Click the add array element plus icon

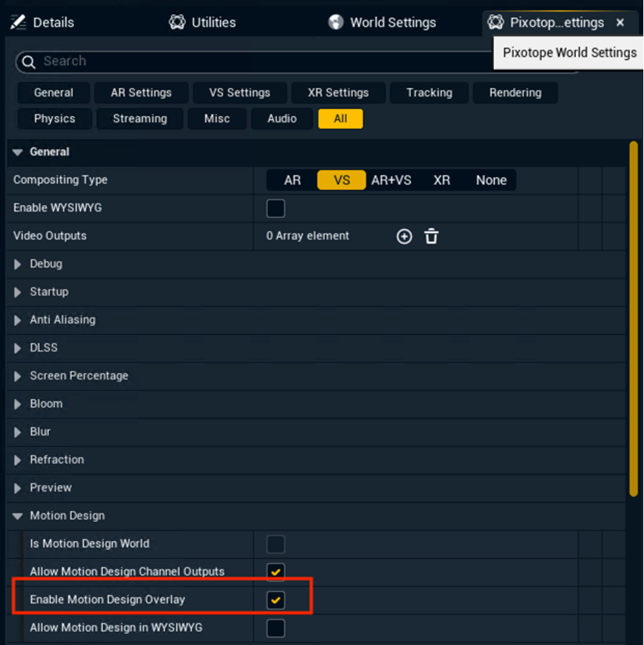coord(404,236)
